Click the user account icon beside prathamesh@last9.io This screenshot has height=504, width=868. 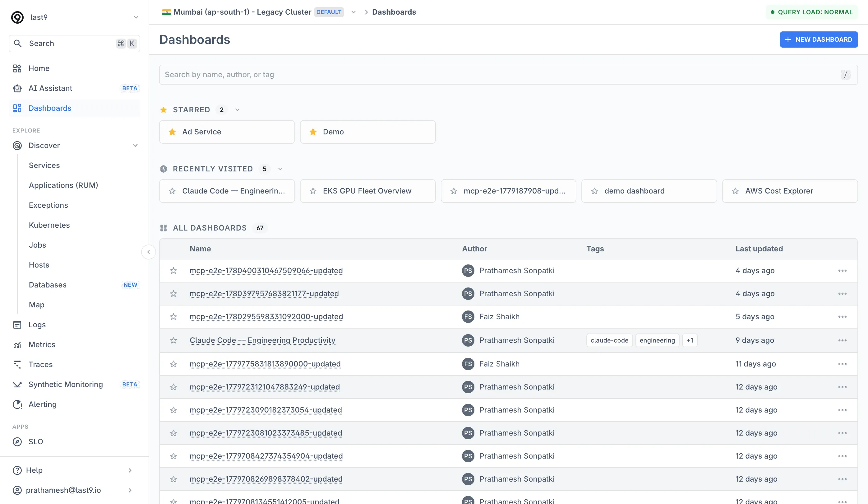pos(17,490)
